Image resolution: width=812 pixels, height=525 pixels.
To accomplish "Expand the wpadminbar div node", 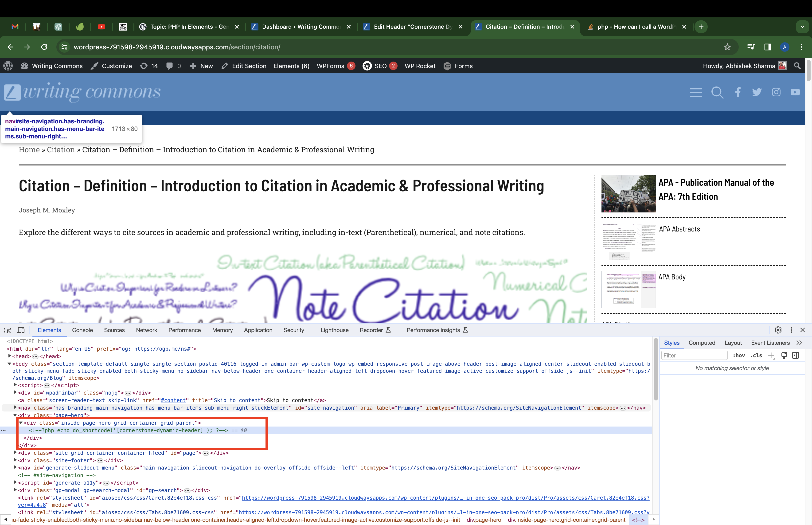I will click(15, 392).
